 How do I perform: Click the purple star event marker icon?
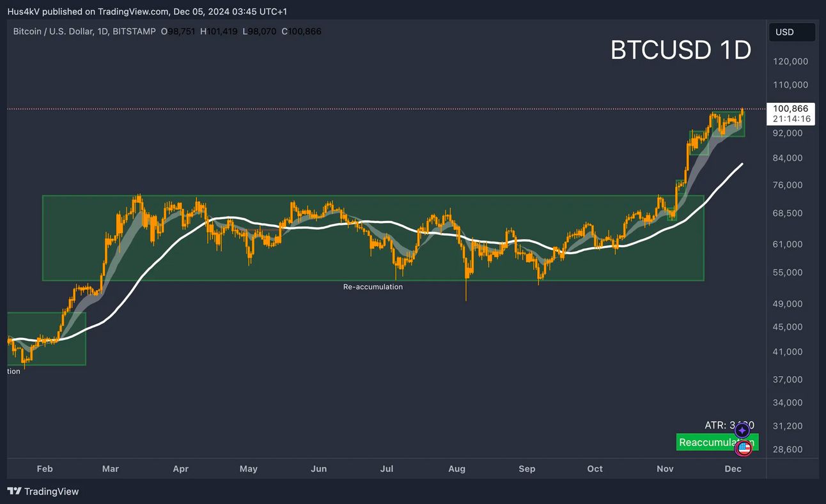tap(742, 431)
